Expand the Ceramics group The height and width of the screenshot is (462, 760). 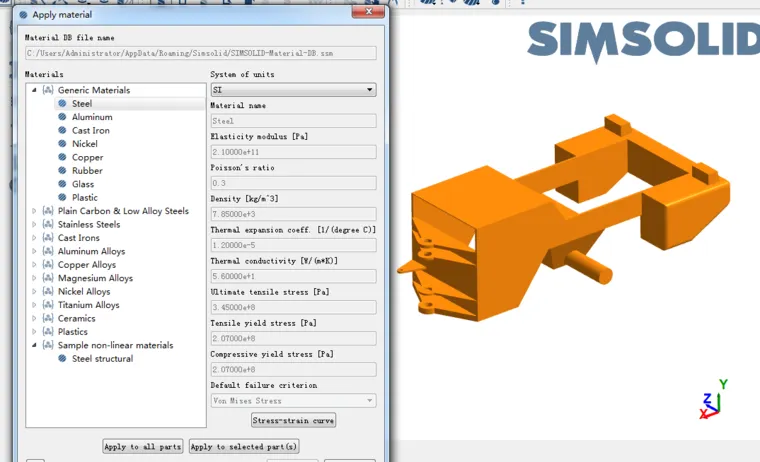34,319
